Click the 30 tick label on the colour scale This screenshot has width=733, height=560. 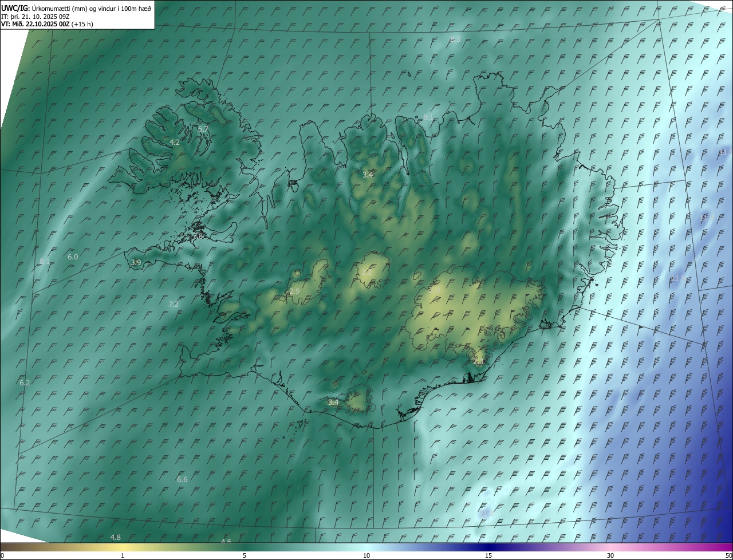(x=610, y=555)
